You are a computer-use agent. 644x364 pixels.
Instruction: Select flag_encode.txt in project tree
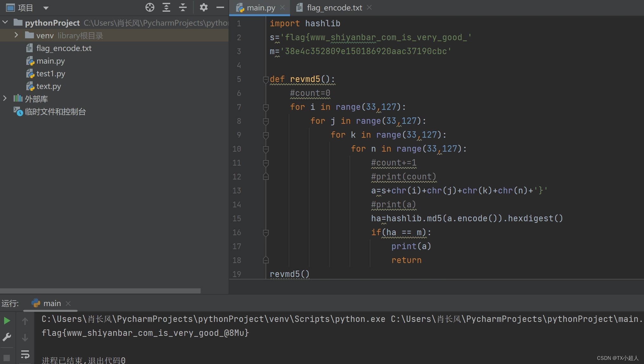click(64, 48)
